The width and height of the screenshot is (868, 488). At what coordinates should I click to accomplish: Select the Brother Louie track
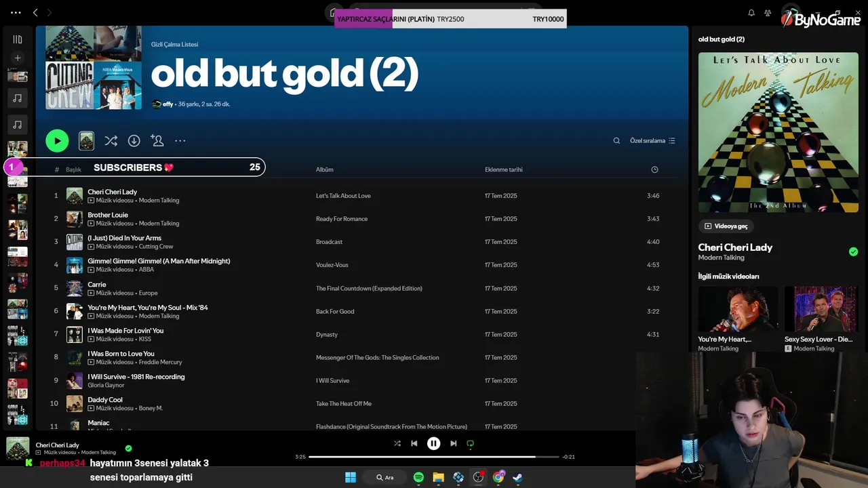pyautogui.click(x=108, y=215)
